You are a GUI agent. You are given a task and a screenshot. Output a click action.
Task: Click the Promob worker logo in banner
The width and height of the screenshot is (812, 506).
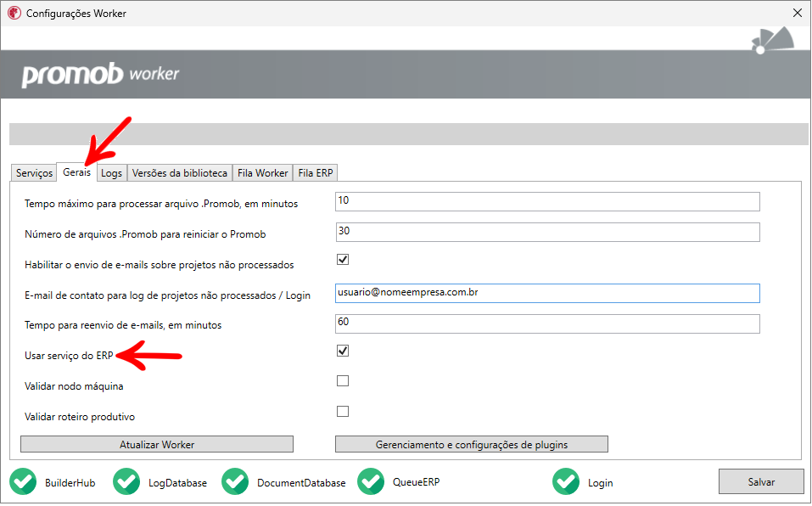100,75
